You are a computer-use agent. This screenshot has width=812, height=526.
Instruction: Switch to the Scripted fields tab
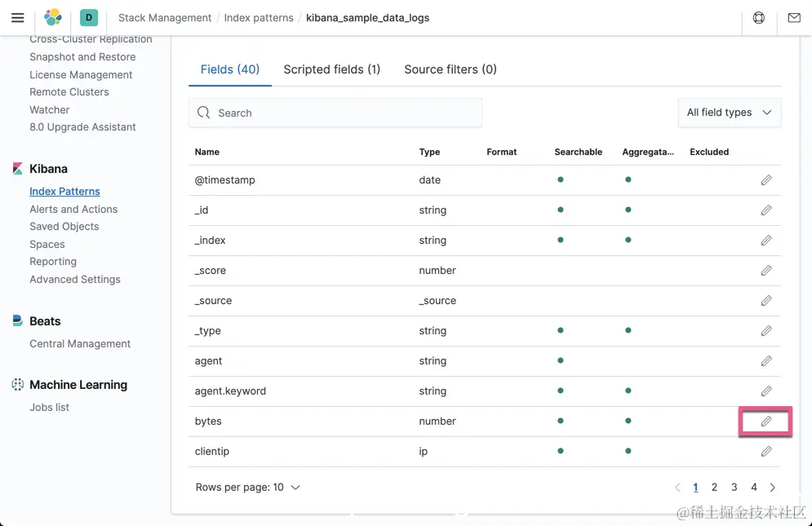coord(331,69)
